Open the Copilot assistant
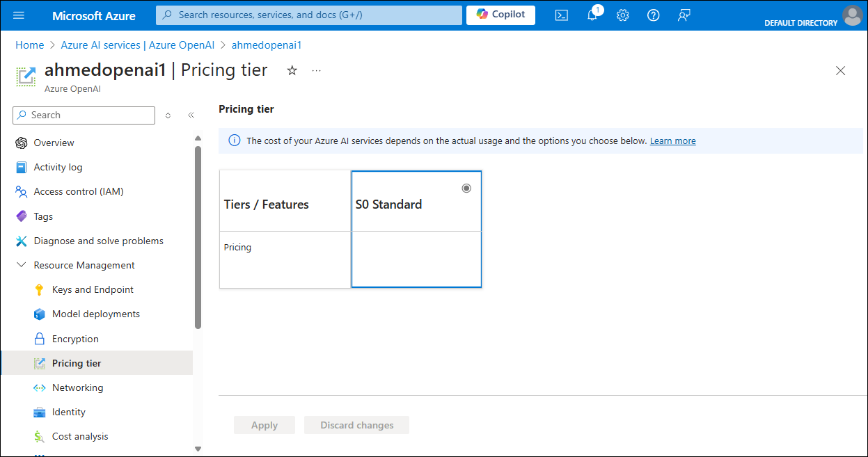Viewport: 868px width, 457px height. pyautogui.click(x=500, y=15)
